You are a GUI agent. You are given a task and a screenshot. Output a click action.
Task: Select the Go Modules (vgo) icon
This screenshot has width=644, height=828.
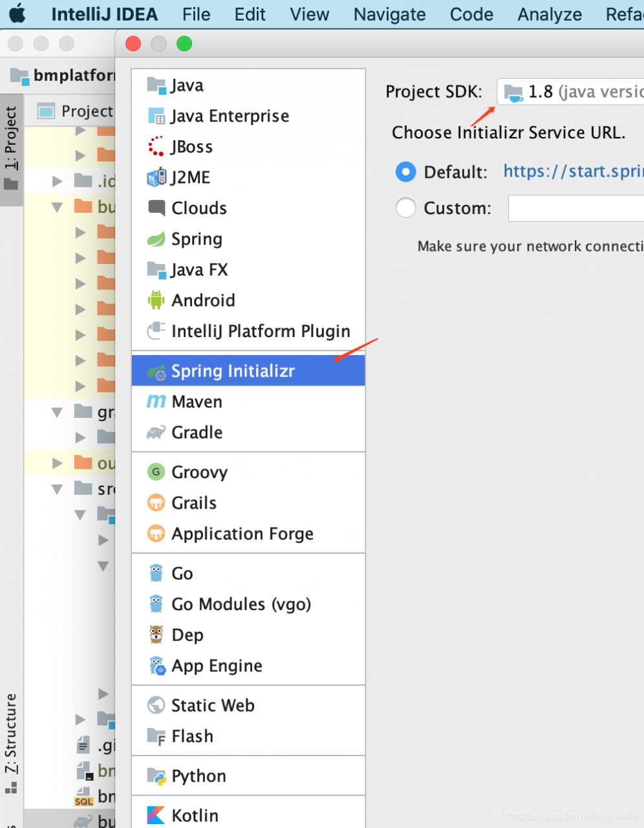pos(156,604)
